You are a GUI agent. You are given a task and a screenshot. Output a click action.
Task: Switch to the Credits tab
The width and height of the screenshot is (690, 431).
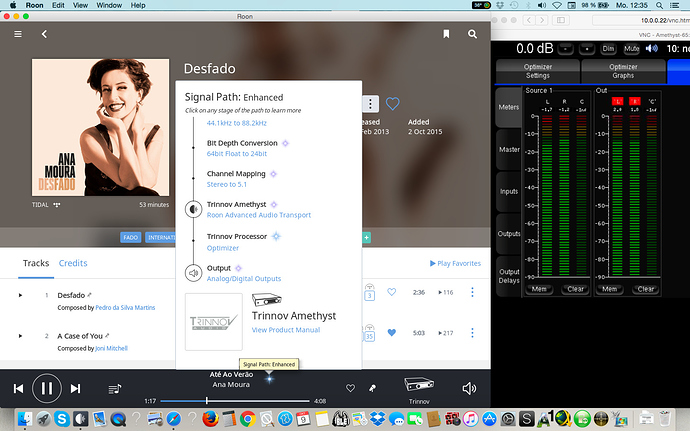coord(73,263)
